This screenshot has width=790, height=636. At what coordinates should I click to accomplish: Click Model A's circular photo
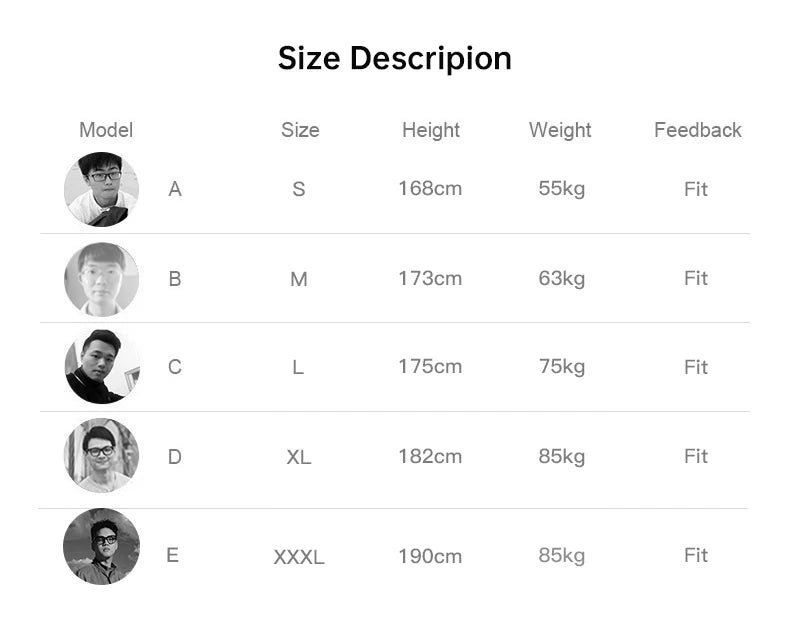point(101,189)
